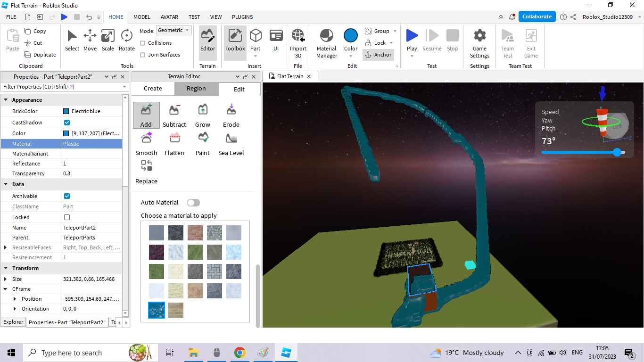Open the Color dropdown arrow
The width and height of the screenshot is (644, 362).
pos(351,56)
